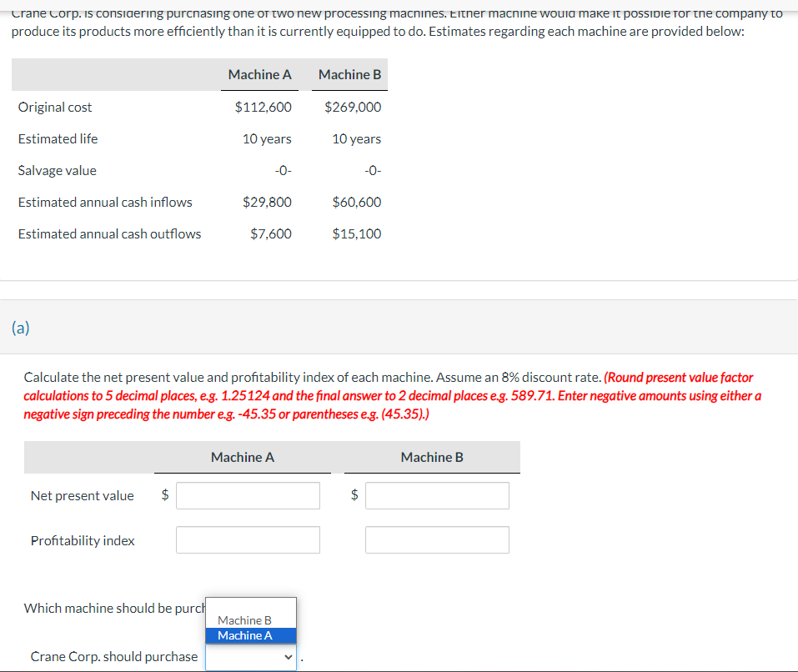798x672 pixels.
Task: Click the Estimated annual cash inflows label
Action: [105, 203]
